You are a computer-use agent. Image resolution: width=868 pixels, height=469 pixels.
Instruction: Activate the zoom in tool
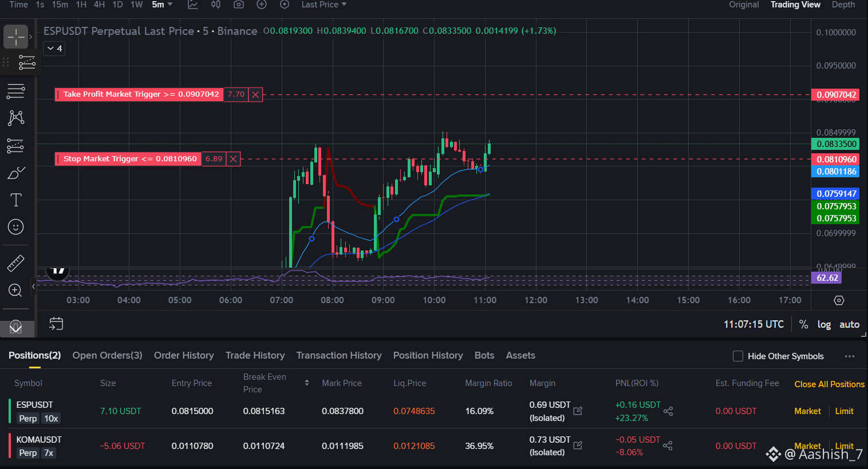(x=16, y=290)
